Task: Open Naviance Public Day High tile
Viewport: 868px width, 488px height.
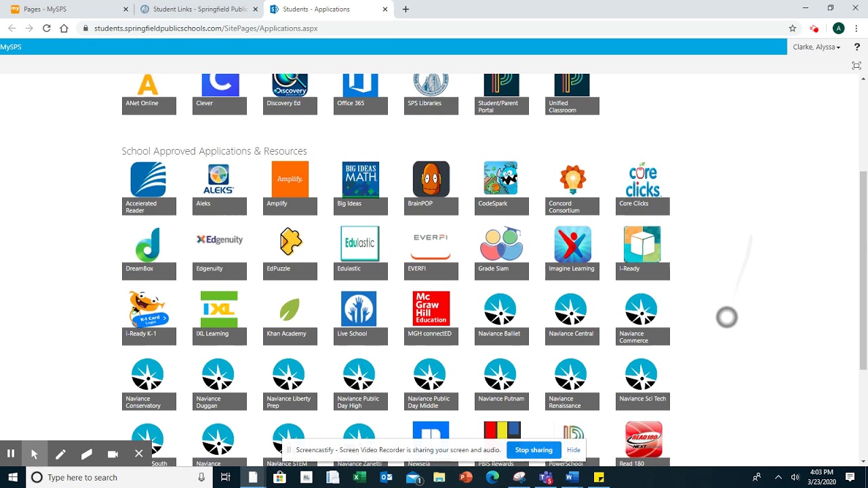Action: coord(360,384)
